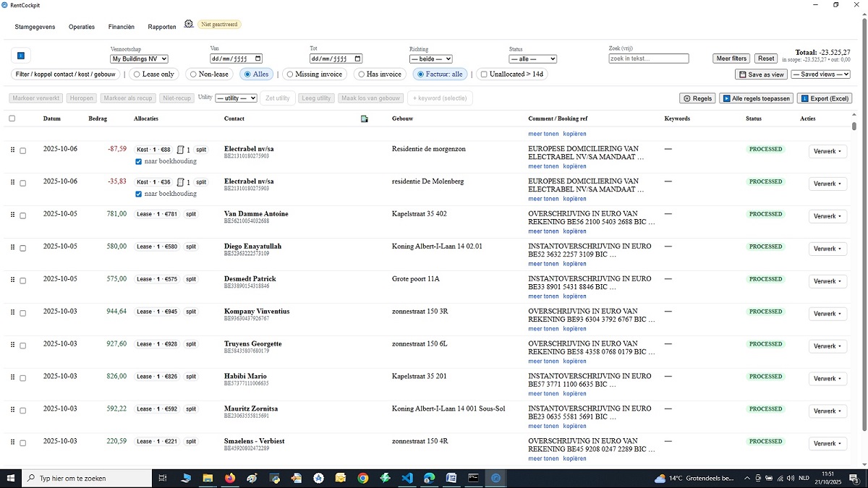Click the Export (Excel) icon
Viewport: 868px width, 488px height.
[804, 98]
